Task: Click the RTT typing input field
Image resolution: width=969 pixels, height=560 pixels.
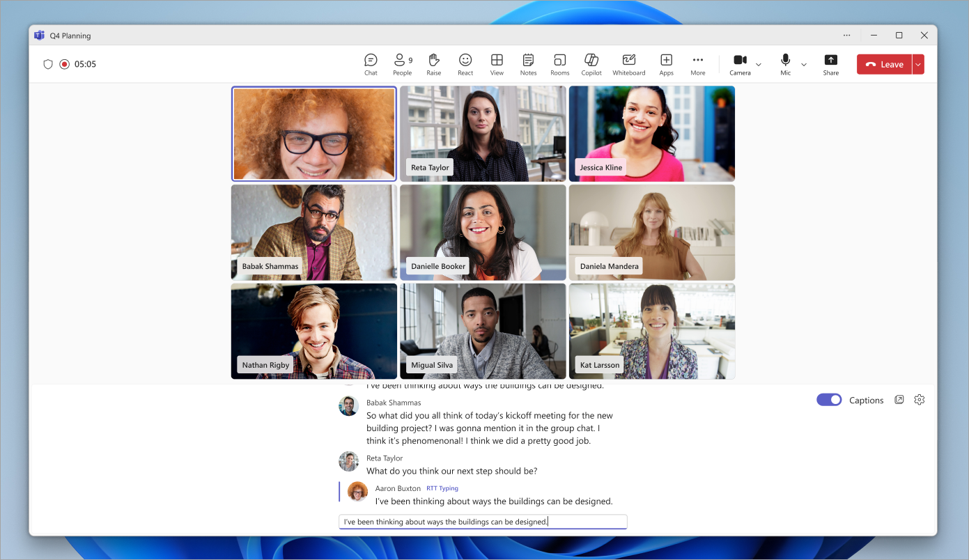Action: click(482, 521)
